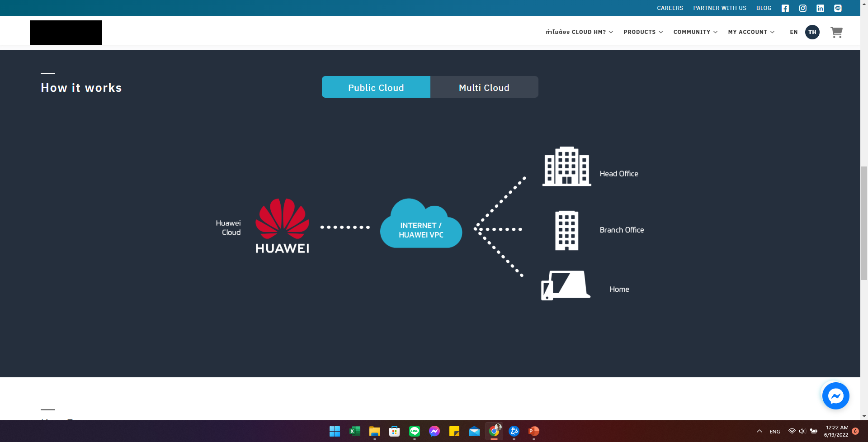
Task: Click the Head Office label
Action: 619,174
